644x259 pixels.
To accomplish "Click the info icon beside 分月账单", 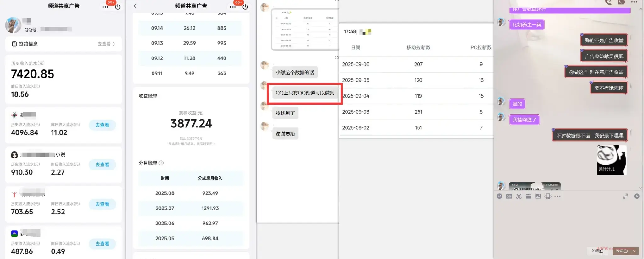I will (161, 163).
